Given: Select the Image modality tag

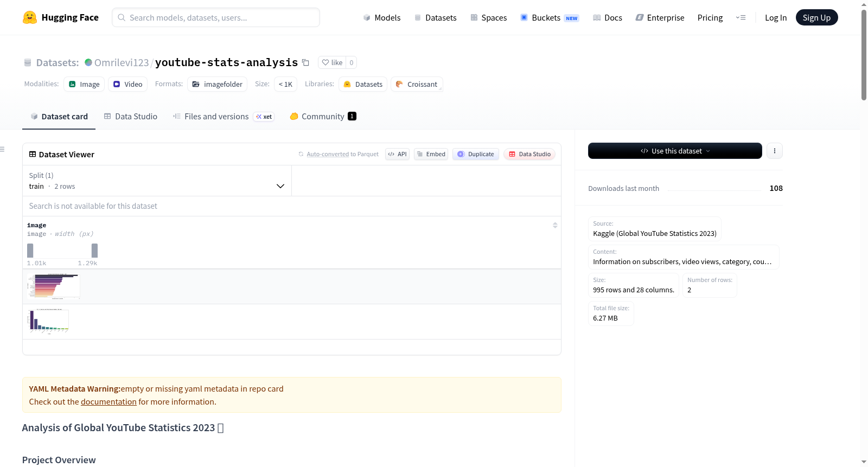Looking at the screenshot, I should point(84,84).
